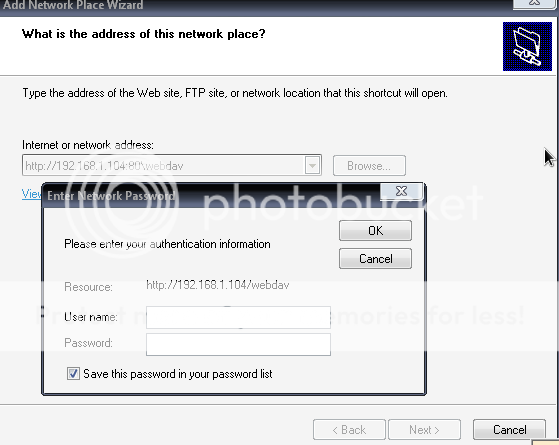The width and height of the screenshot is (559, 445).
Task: Click the Internet or network address field
Action: (171, 165)
